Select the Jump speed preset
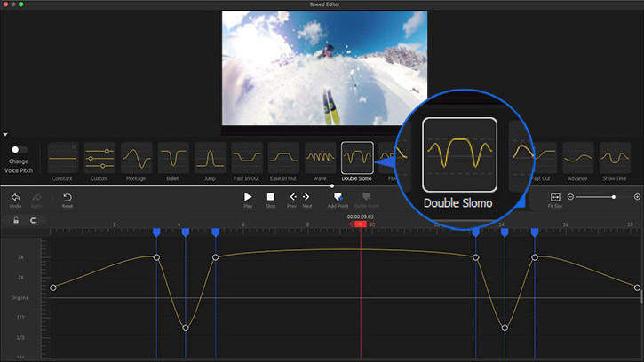Image resolution: width=644 pixels, height=362 pixels. click(x=210, y=158)
